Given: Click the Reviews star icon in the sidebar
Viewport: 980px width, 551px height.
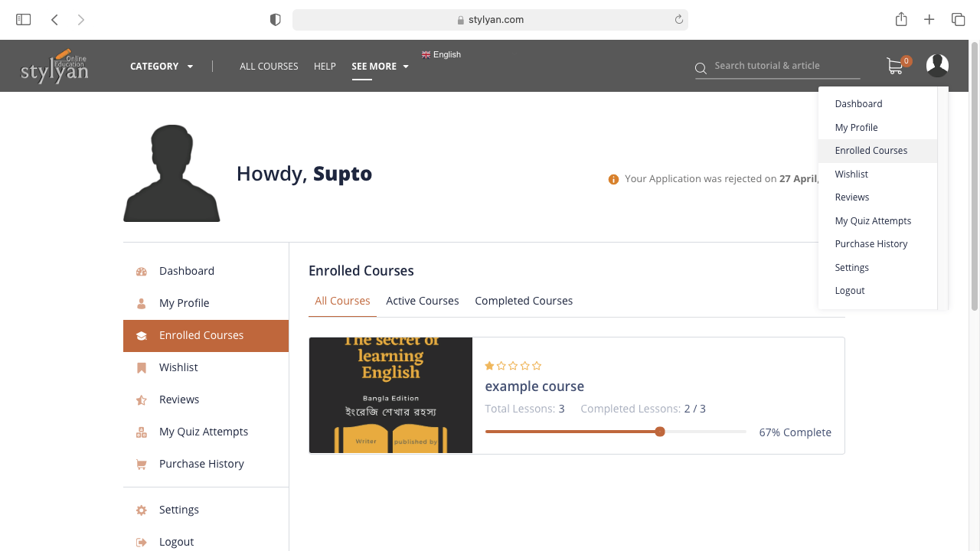Looking at the screenshot, I should coord(141,399).
